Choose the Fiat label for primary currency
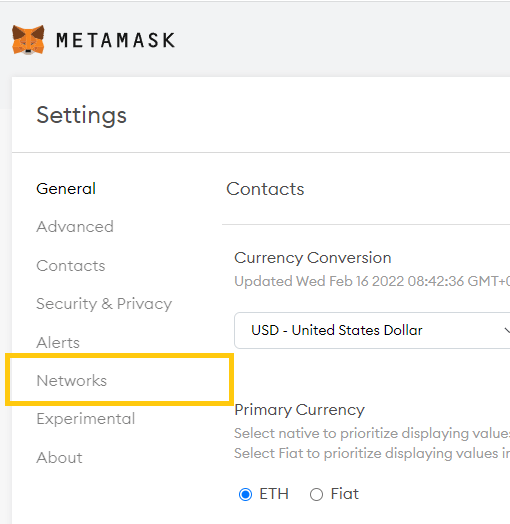The height and width of the screenshot is (524, 510). [x=345, y=494]
